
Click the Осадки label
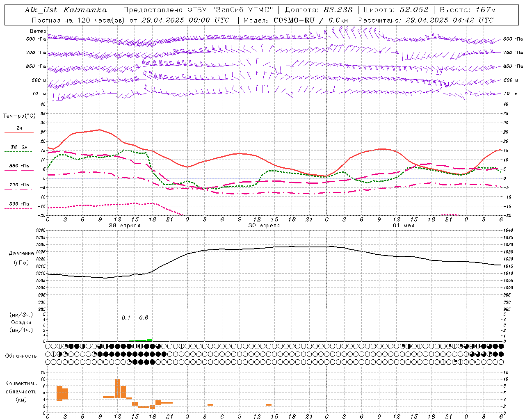click(21, 322)
